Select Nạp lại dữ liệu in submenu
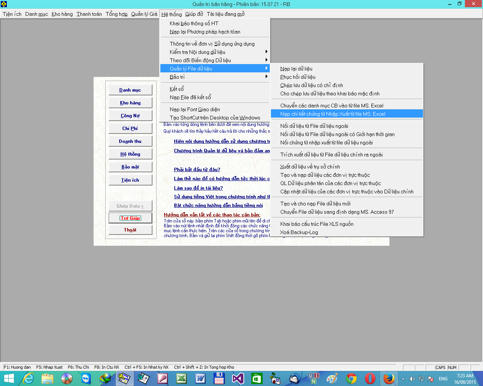The width and height of the screenshot is (483, 386). [347, 69]
